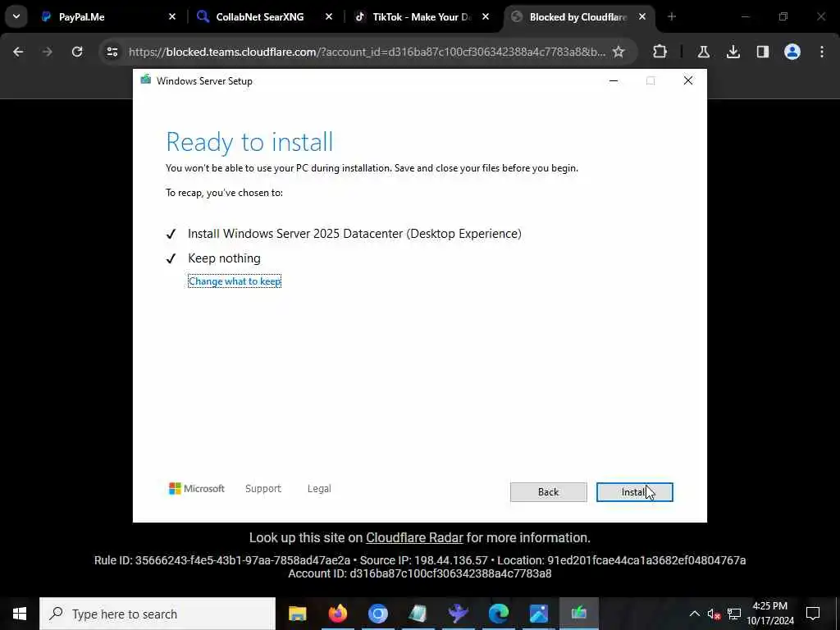The image size is (840, 630).
Task: Launch Firefox from the taskbar
Action: [x=337, y=614]
